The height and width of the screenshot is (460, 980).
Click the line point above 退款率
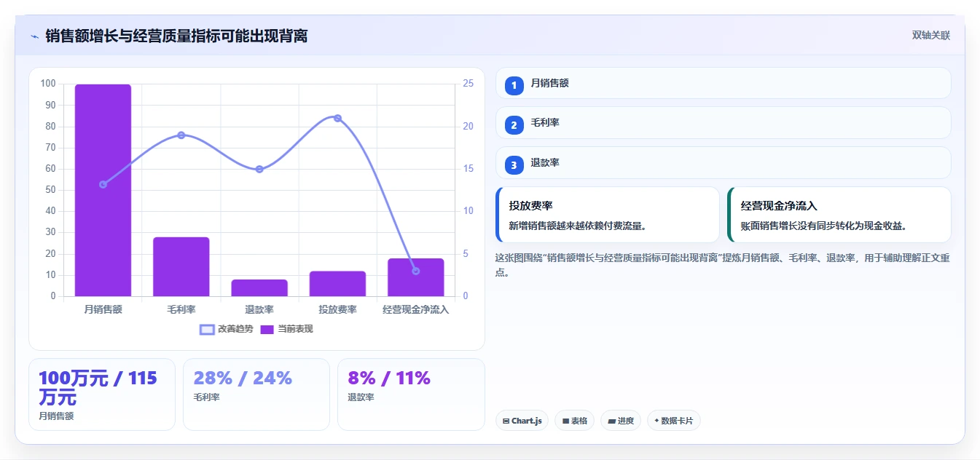click(x=259, y=170)
